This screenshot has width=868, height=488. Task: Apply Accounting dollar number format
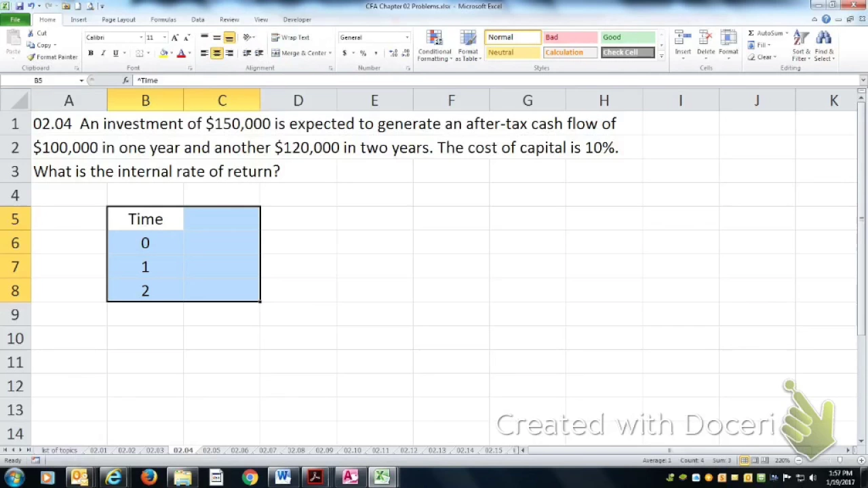coord(346,53)
